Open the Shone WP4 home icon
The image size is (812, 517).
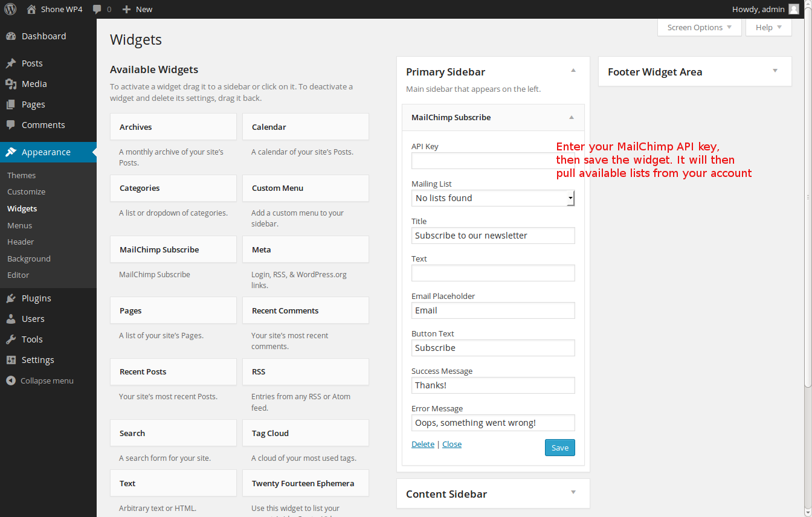tap(31, 9)
